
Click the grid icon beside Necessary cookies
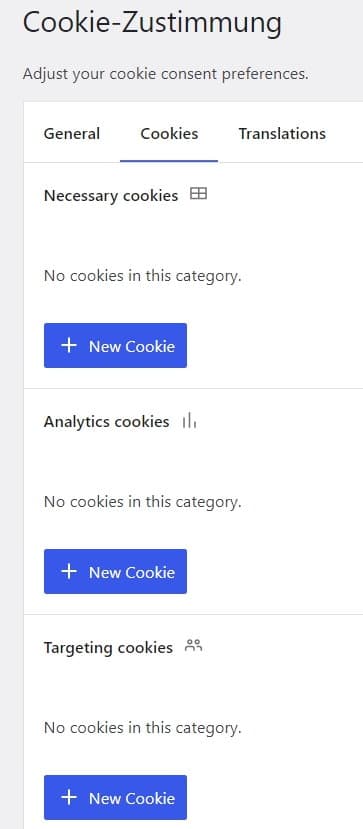[x=198, y=195]
